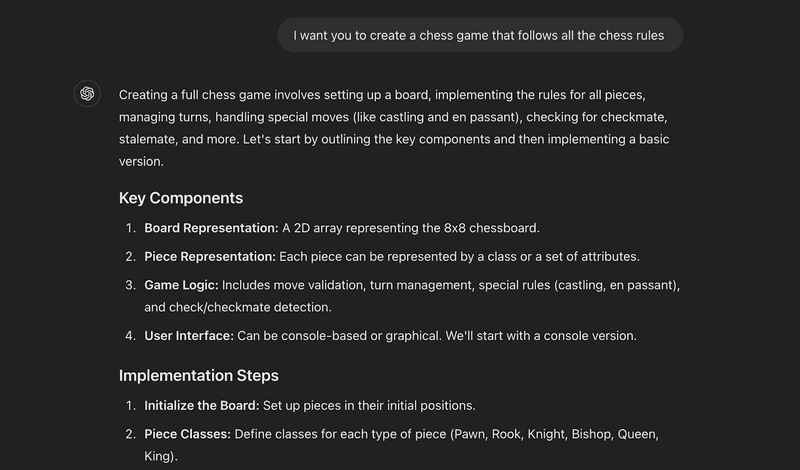Click list number 1 under Key Components

(x=130, y=227)
